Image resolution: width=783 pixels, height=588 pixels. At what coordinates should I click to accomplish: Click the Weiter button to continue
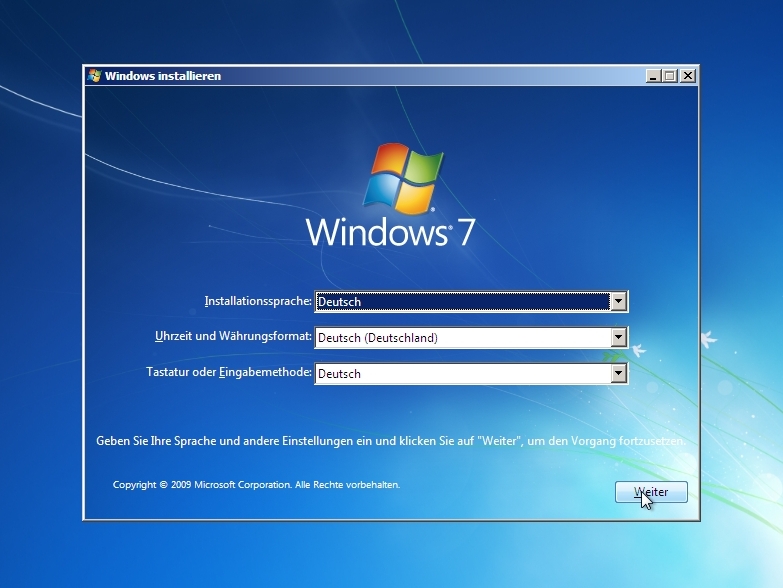[x=651, y=492]
